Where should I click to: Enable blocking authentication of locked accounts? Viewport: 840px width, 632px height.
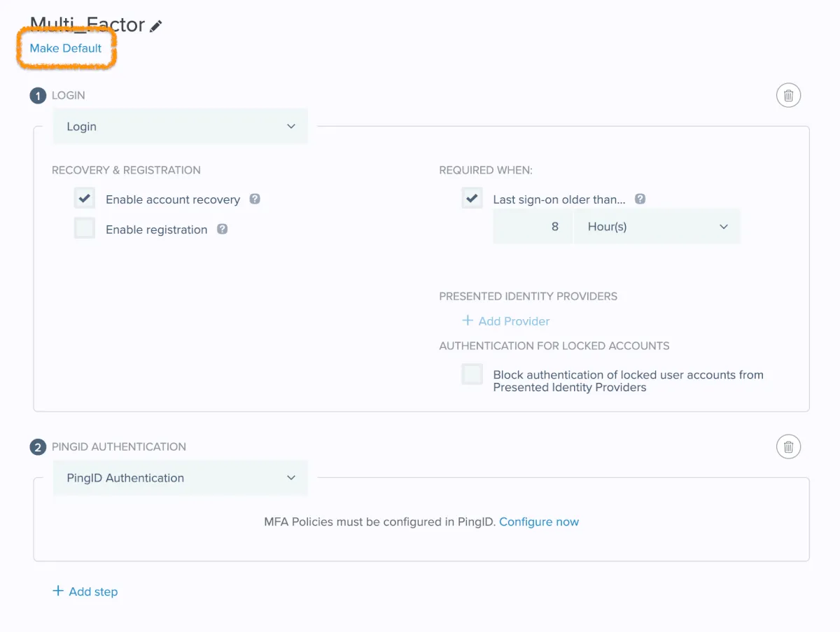click(472, 374)
